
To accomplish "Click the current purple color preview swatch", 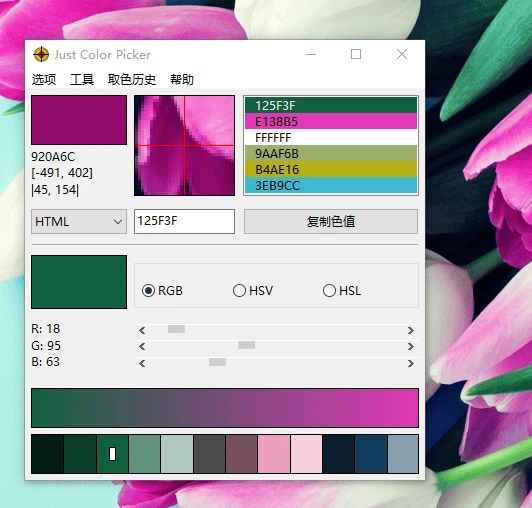I will tap(79, 120).
